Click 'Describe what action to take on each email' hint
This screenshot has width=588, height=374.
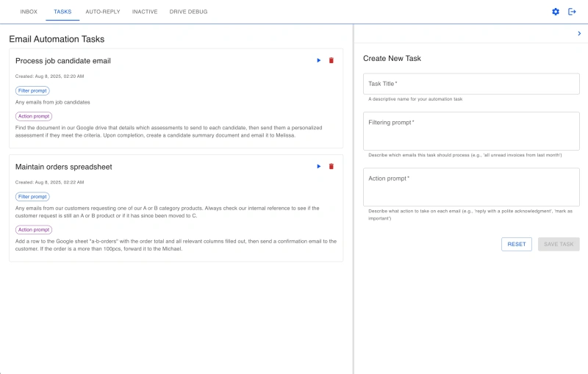pos(470,215)
